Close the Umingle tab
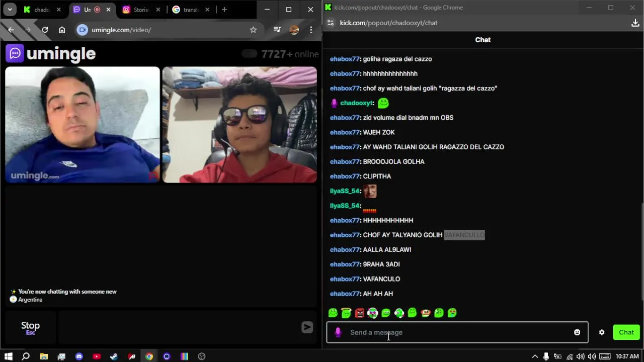 click(108, 10)
